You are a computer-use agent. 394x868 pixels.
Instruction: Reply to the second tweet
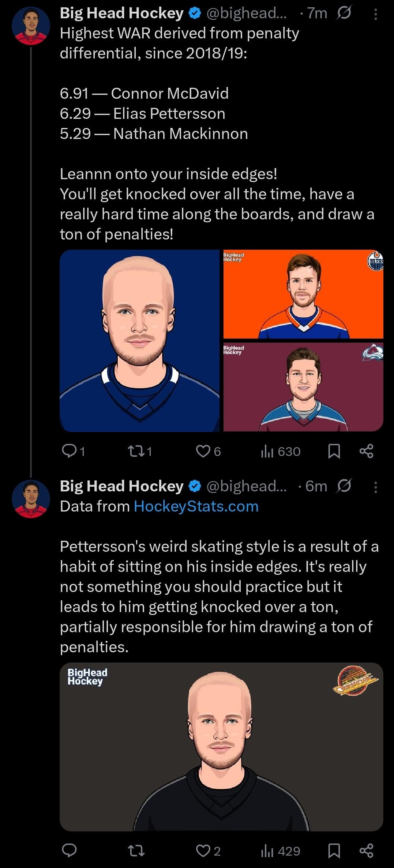click(69, 851)
